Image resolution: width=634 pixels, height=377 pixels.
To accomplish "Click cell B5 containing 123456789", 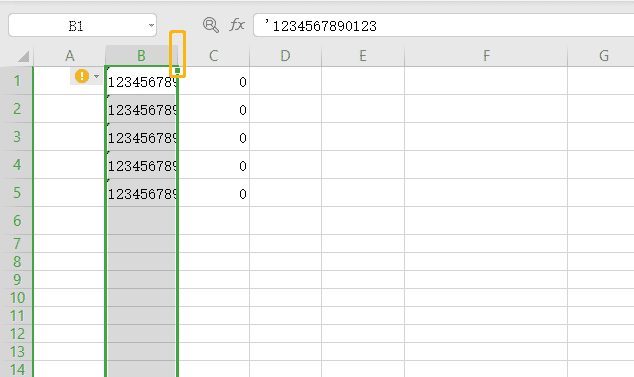I will [142, 193].
